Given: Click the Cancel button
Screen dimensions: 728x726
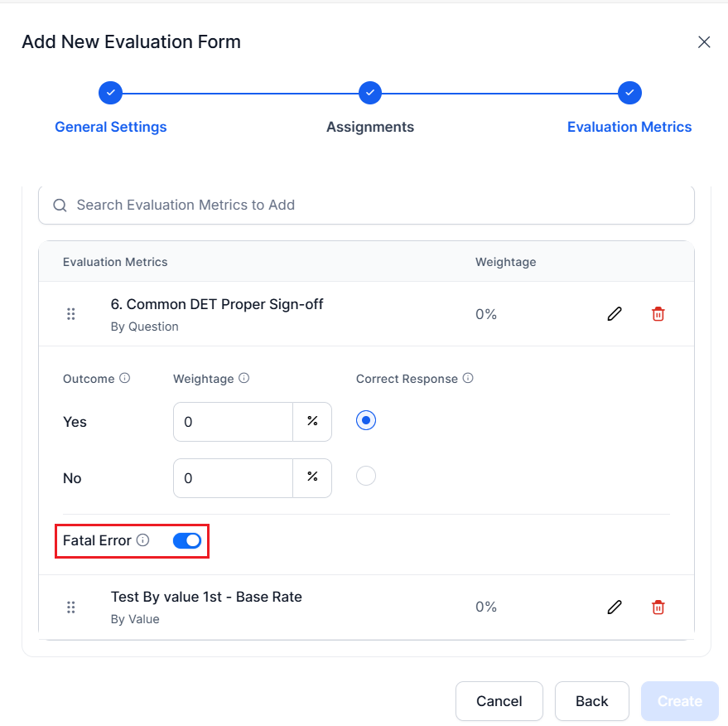Looking at the screenshot, I should [499, 701].
